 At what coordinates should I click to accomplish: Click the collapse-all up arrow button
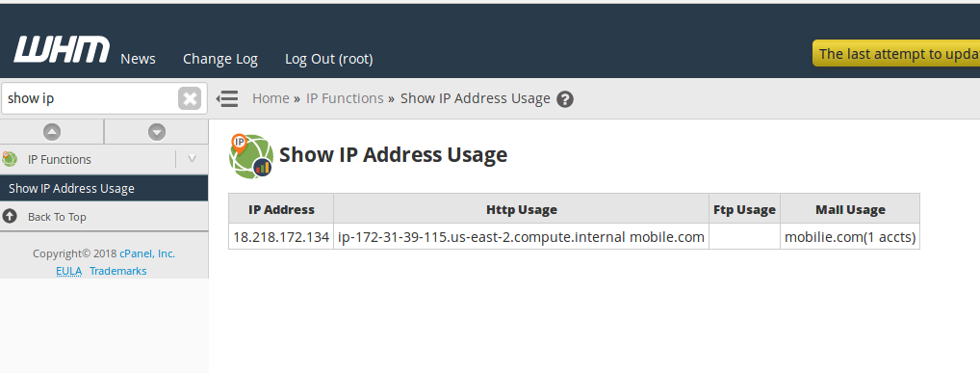coord(52,132)
